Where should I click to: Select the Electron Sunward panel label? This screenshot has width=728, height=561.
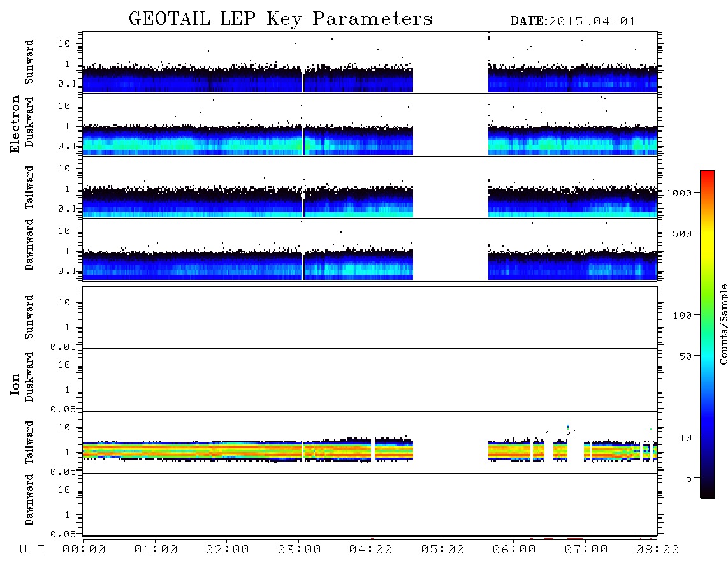(29, 62)
